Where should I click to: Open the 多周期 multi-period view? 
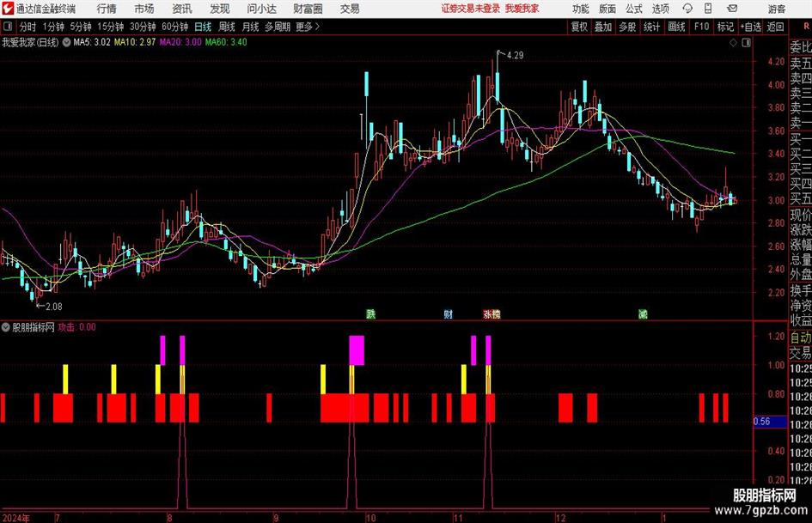(x=278, y=27)
